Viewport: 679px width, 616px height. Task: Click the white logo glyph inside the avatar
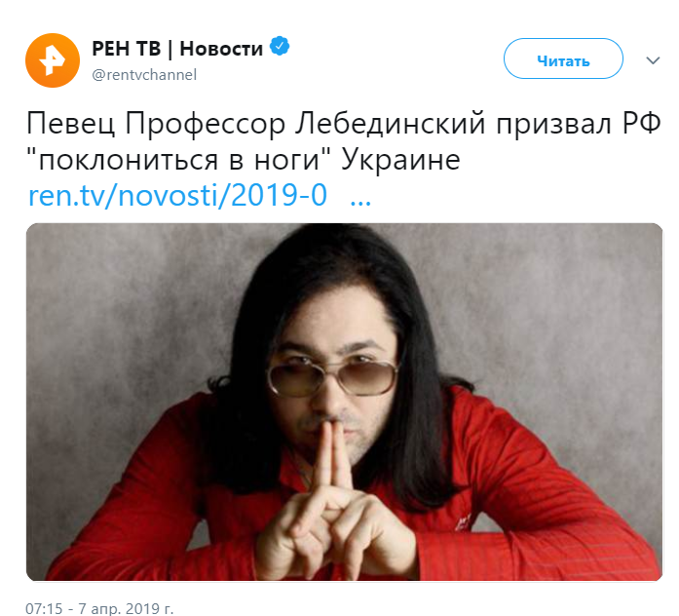tap(52, 60)
